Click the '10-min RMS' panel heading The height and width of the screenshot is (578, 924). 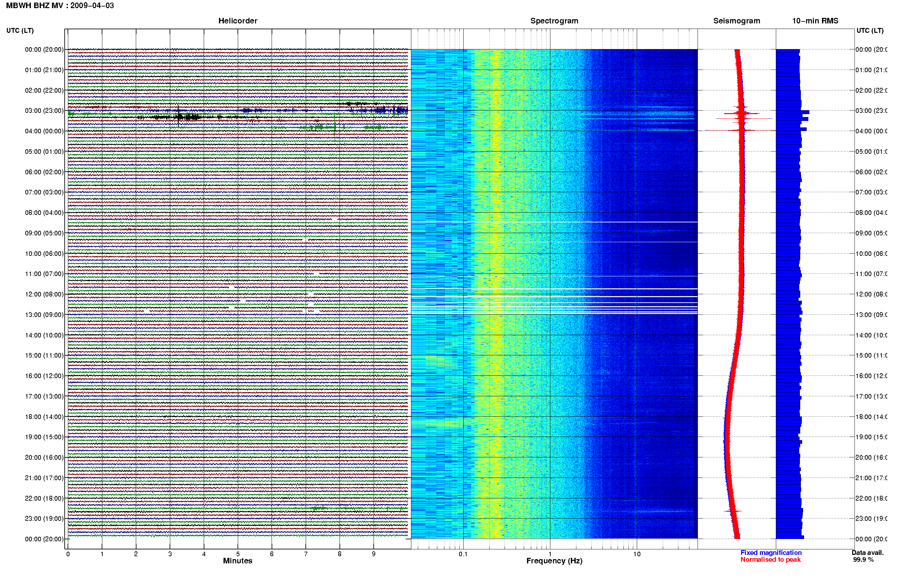815,21
